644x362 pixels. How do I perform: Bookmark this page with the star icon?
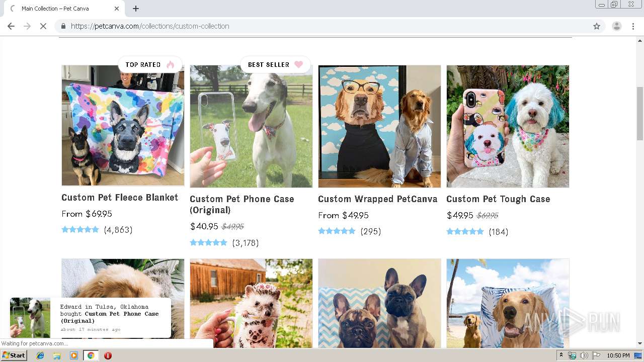(x=597, y=26)
